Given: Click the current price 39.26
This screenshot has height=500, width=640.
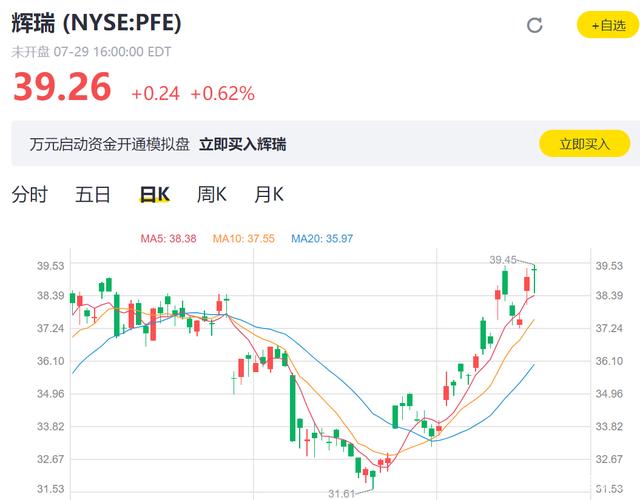Looking at the screenshot, I should click(62, 88).
